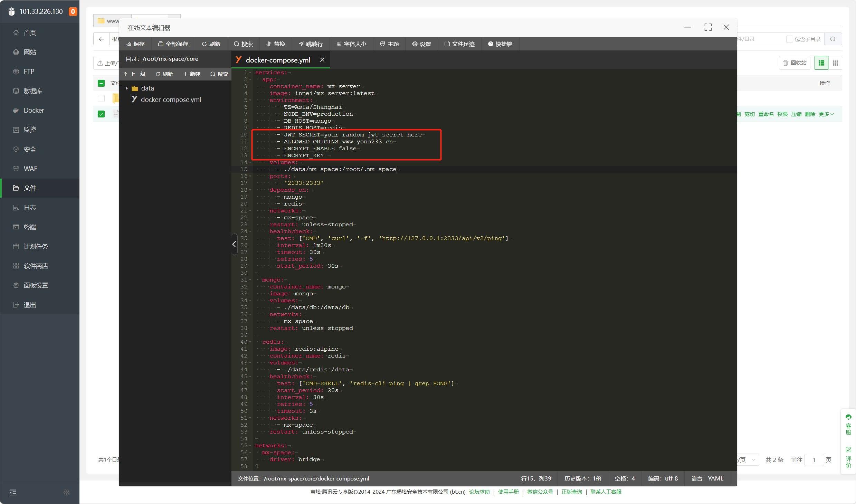This screenshot has width=856, height=504.
Task: Click 语言: YAML in status bar
Action: pyautogui.click(x=707, y=478)
